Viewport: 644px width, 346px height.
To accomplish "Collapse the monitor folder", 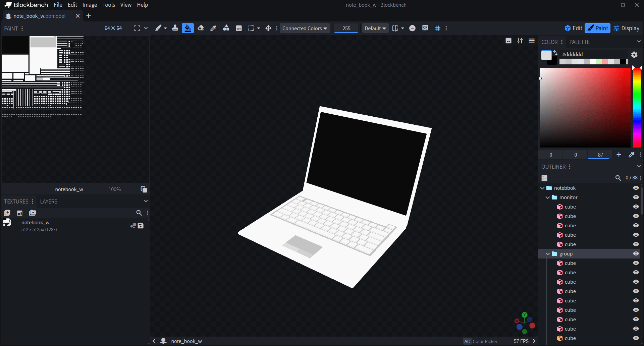I will 548,197.
